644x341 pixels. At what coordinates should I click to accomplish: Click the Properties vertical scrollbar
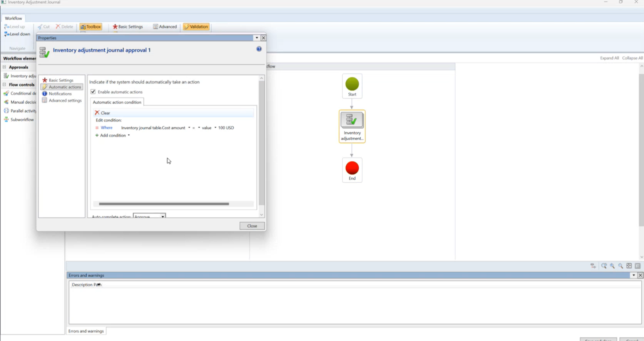262,143
